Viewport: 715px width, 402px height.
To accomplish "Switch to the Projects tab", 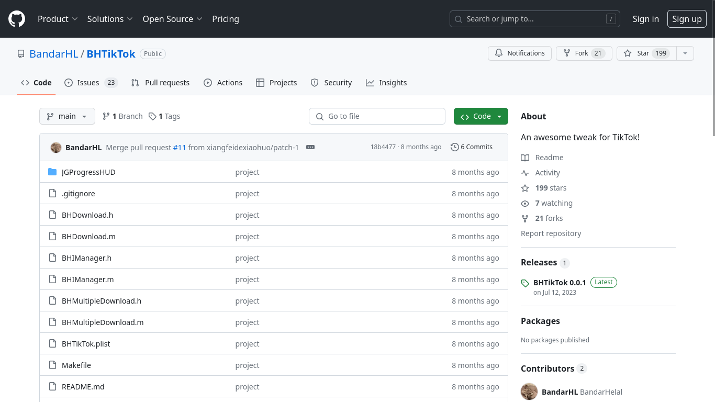I will [x=276, y=82].
